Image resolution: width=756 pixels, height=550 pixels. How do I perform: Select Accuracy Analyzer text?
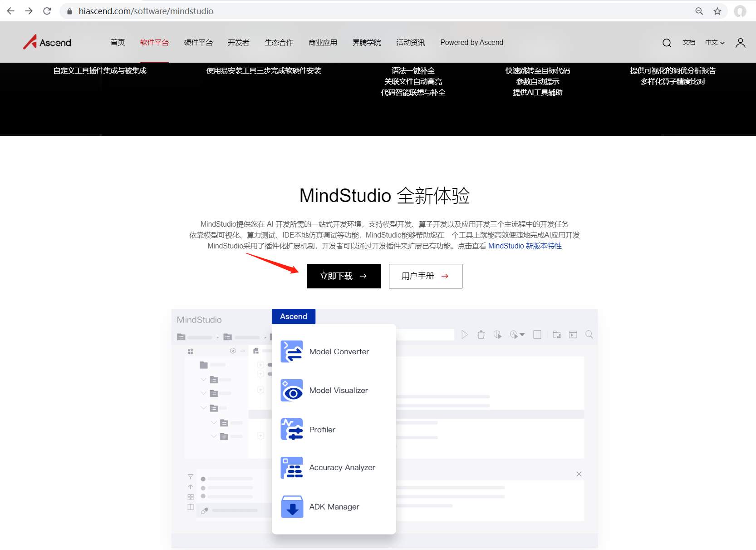tap(342, 468)
